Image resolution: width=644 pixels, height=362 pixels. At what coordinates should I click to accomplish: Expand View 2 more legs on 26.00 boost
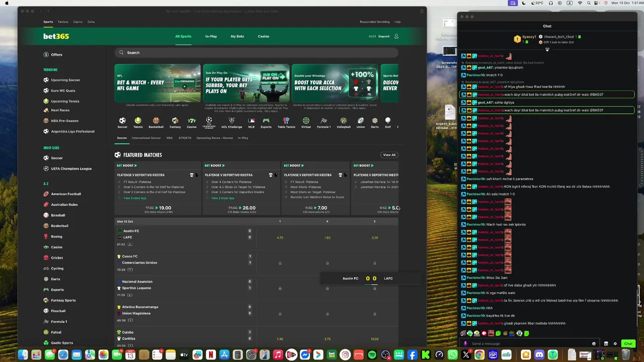click(222, 198)
